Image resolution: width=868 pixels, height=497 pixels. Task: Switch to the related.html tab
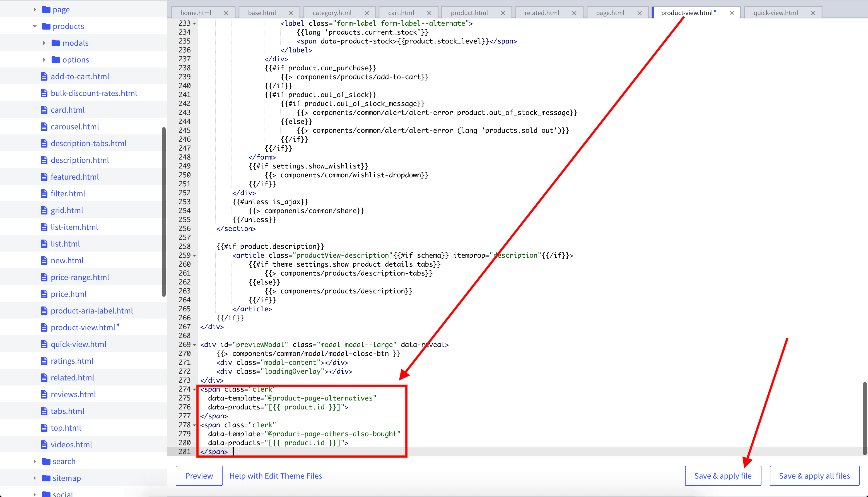click(x=542, y=13)
